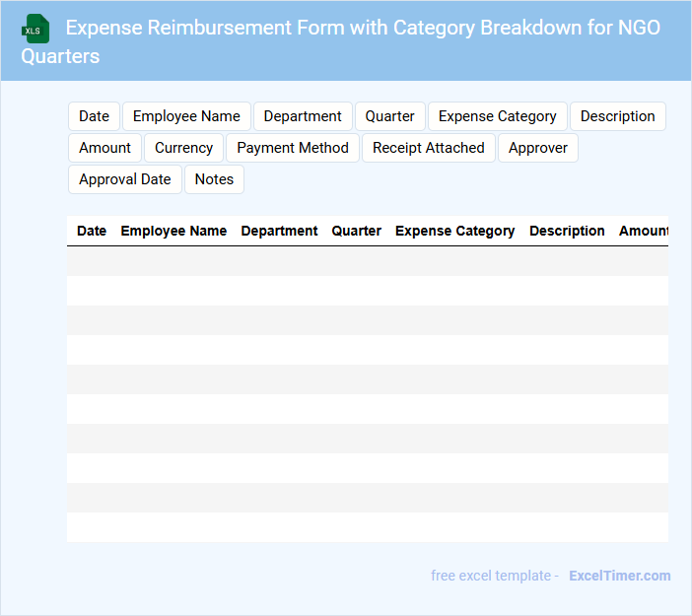Click the Currency field tag

click(x=183, y=148)
